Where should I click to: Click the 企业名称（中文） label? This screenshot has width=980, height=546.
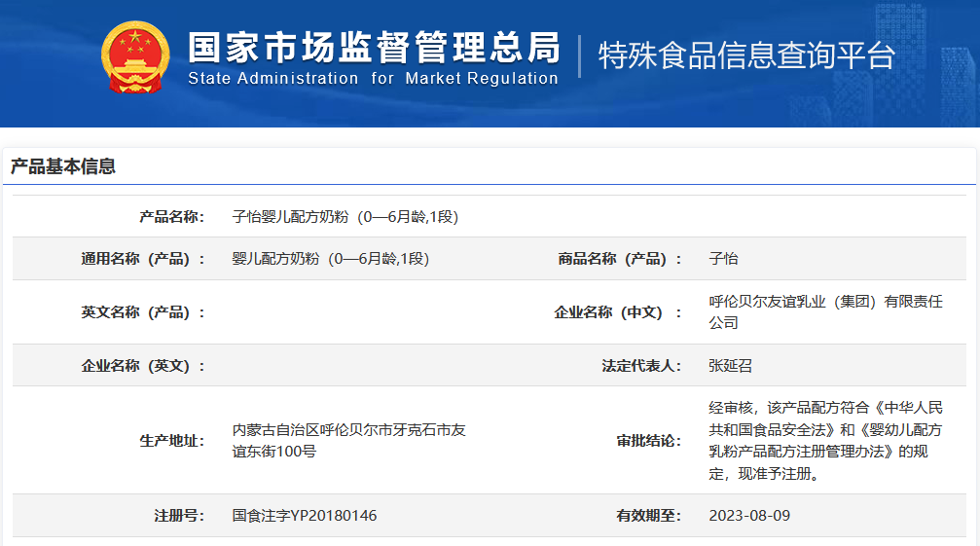(x=618, y=312)
